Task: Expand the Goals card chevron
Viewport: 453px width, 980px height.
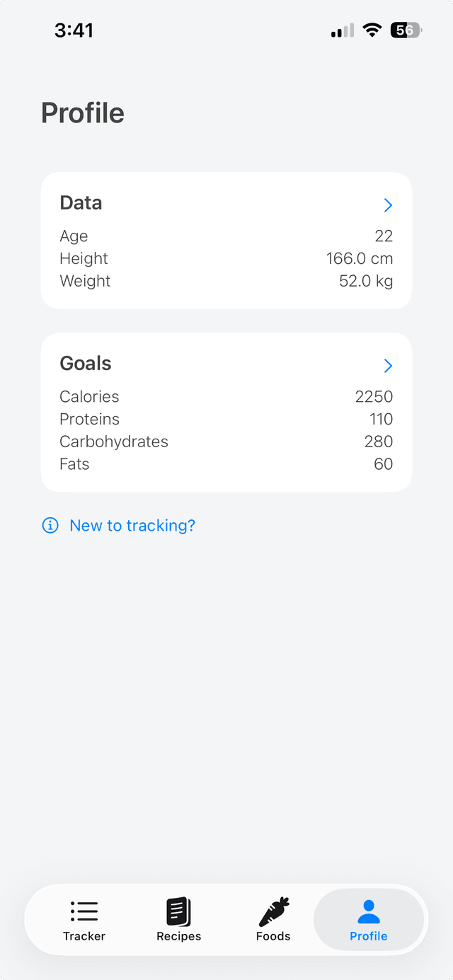Action: click(388, 366)
